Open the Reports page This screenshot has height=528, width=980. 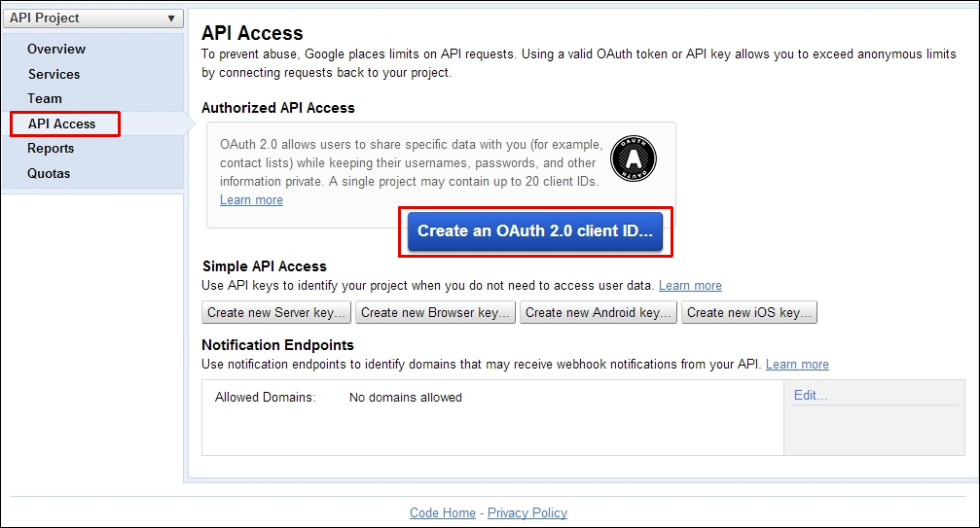click(51, 149)
